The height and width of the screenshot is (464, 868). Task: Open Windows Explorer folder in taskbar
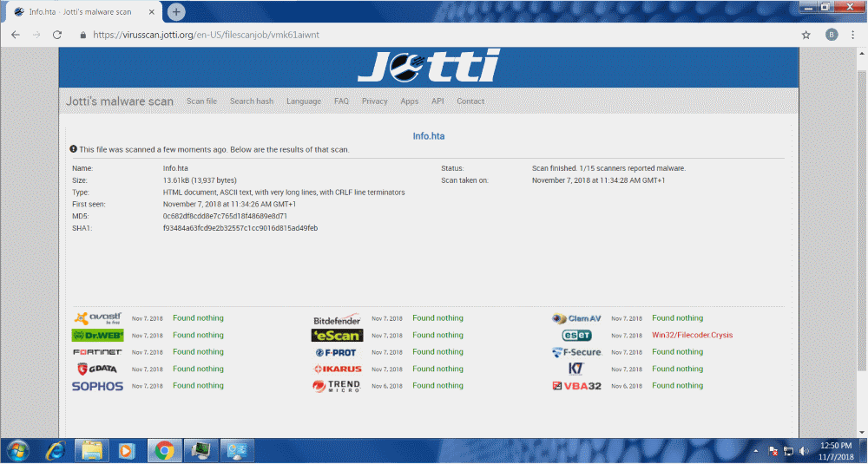91,451
